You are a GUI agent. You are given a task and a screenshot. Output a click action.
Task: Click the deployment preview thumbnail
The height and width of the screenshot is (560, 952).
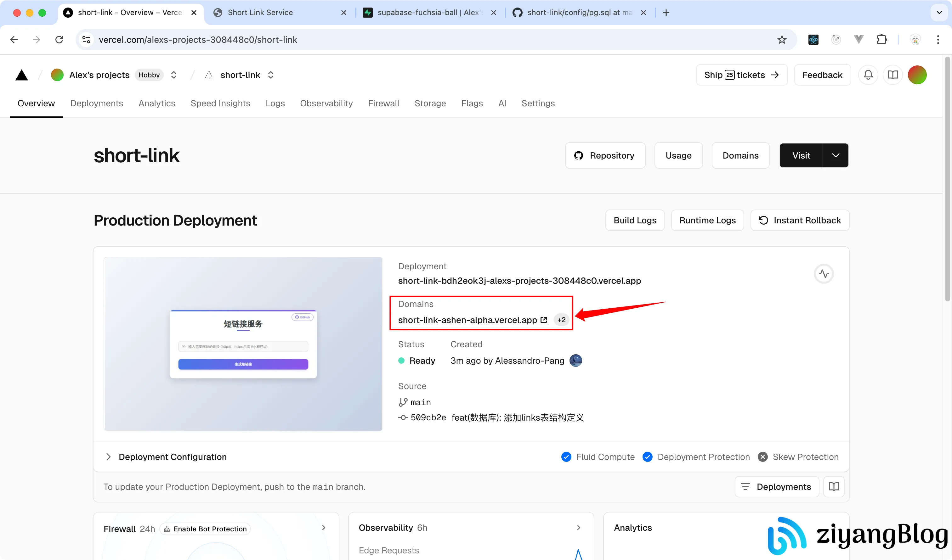pos(243,344)
